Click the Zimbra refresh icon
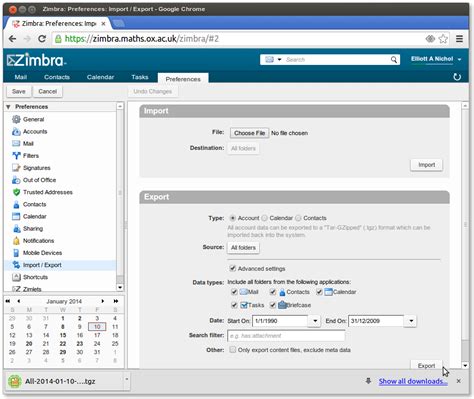Screen dimensions: 474x399 pos(457,77)
